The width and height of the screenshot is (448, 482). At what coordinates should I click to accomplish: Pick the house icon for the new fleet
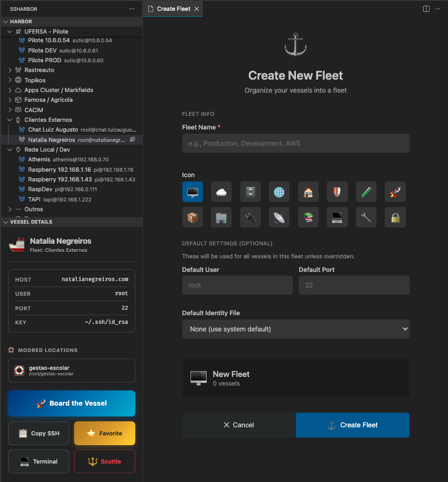click(308, 192)
